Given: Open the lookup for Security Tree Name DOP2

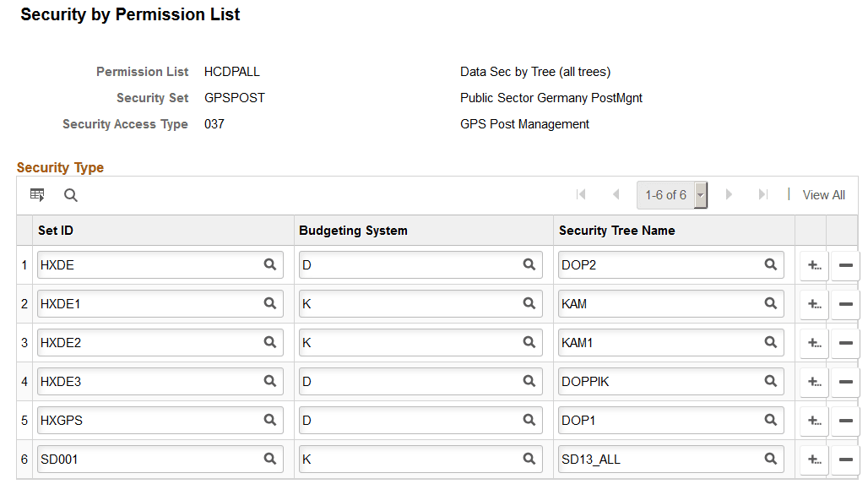Looking at the screenshot, I should pyautogui.click(x=769, y=264).
